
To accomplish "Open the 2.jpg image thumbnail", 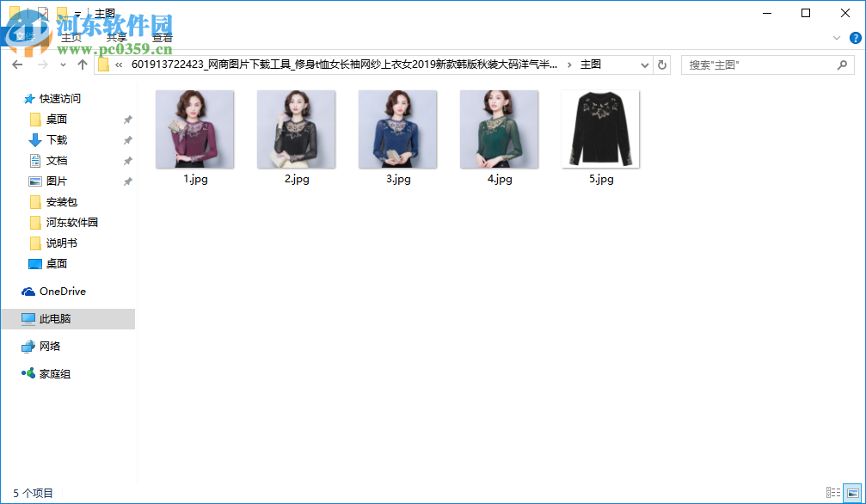I will click(x=295, y=129).
